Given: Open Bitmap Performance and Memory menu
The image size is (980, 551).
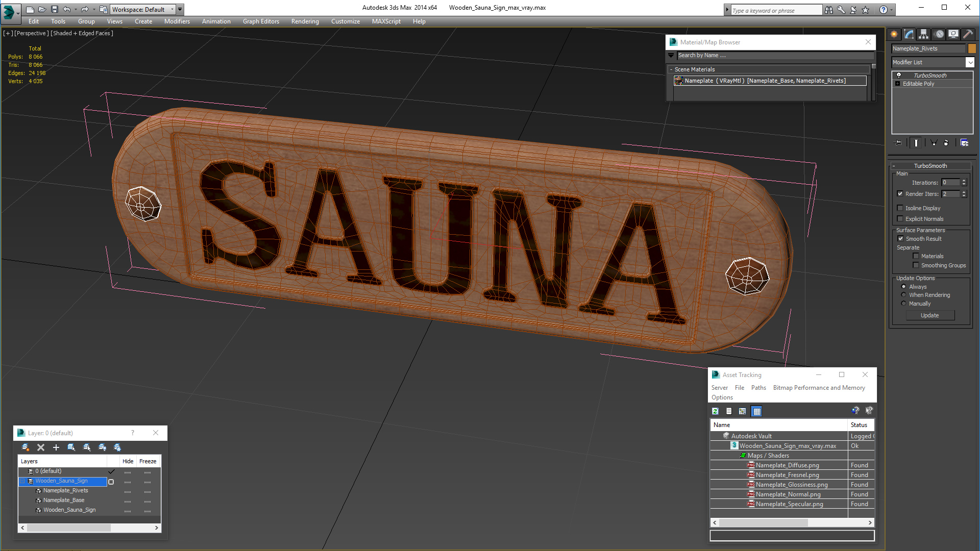Looking at the screenshot, I should click(819, 388).
